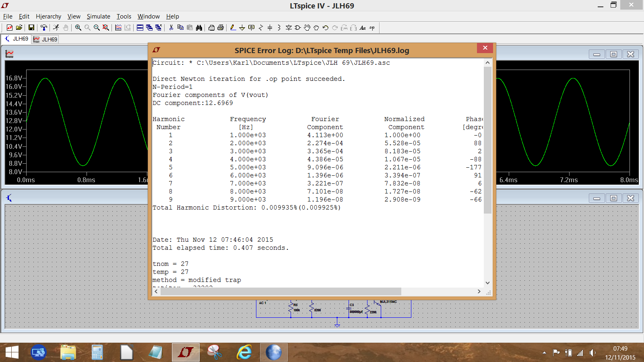This screenshot has width=644, height=362.
Task: Minimize the waveform plot pane
Action: [x=597, y=54]
